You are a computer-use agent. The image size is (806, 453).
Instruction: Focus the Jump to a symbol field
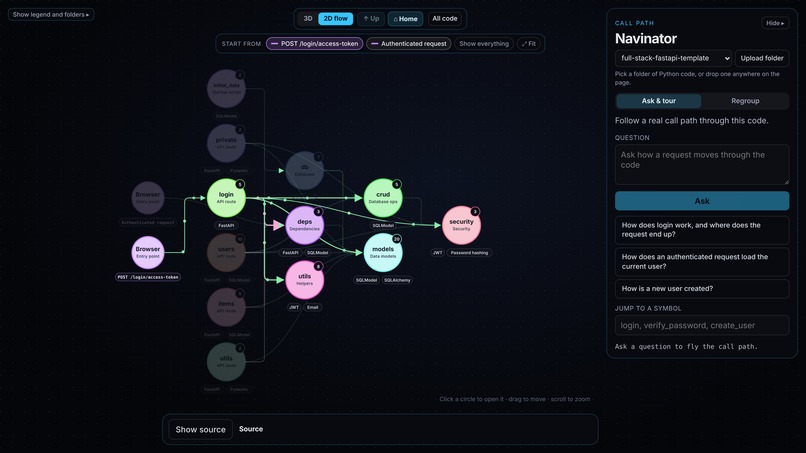tap(702, 325)
